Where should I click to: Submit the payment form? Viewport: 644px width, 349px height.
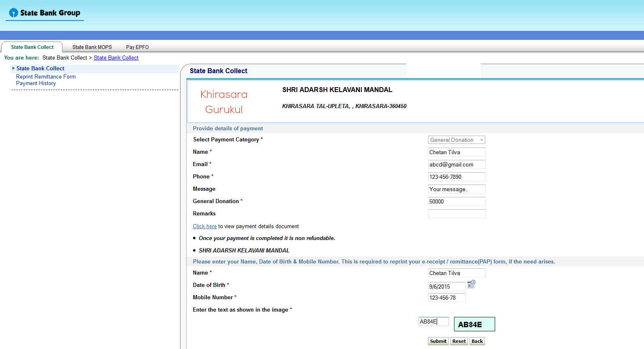pyautogui.click(x=438, y=341)
